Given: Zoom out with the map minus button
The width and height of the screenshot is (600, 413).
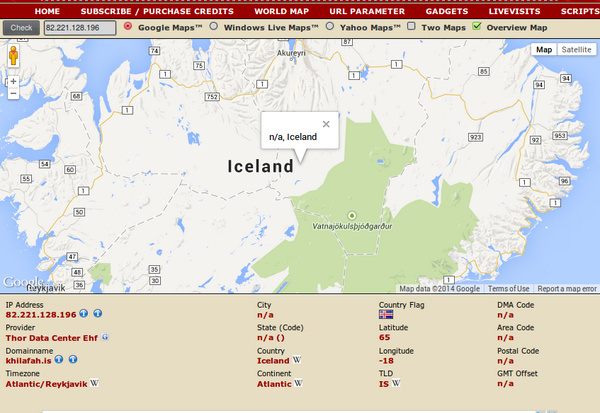Looking at the screenshot, I should coord(13,93).
